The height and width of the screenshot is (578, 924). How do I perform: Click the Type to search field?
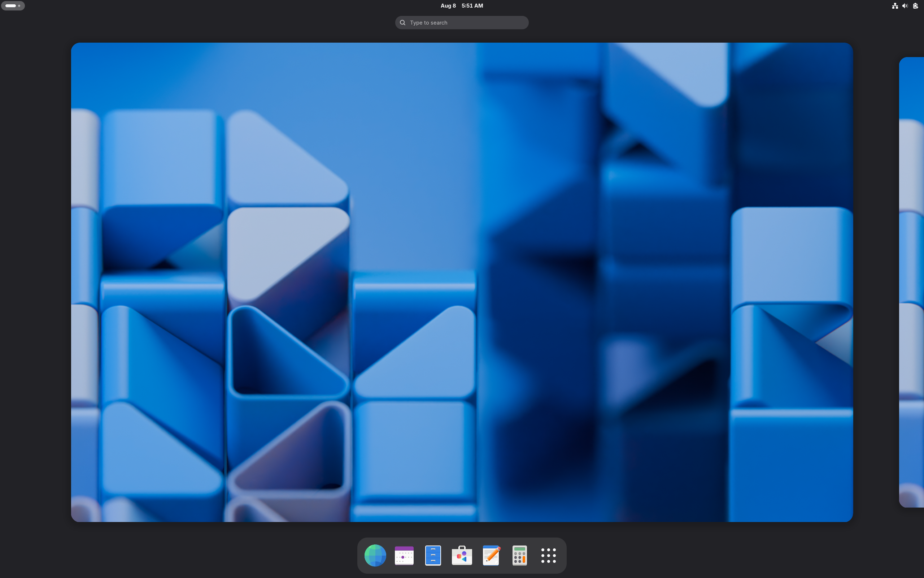462,22
